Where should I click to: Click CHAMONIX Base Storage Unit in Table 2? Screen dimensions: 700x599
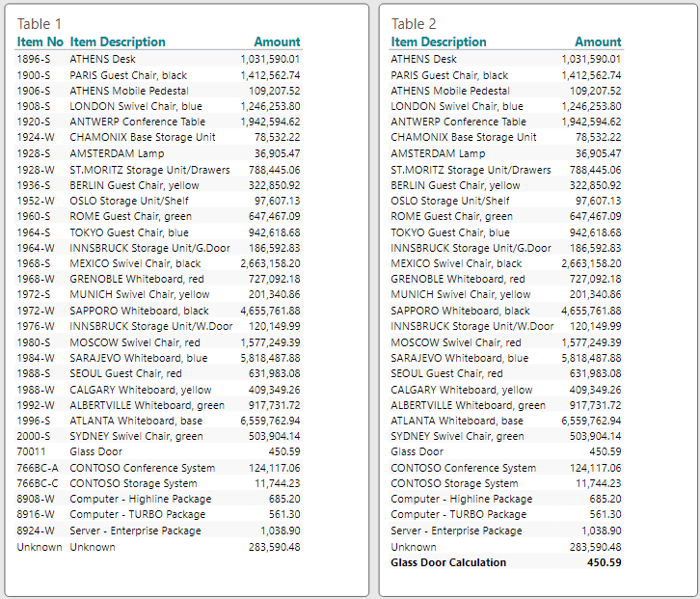464,137
